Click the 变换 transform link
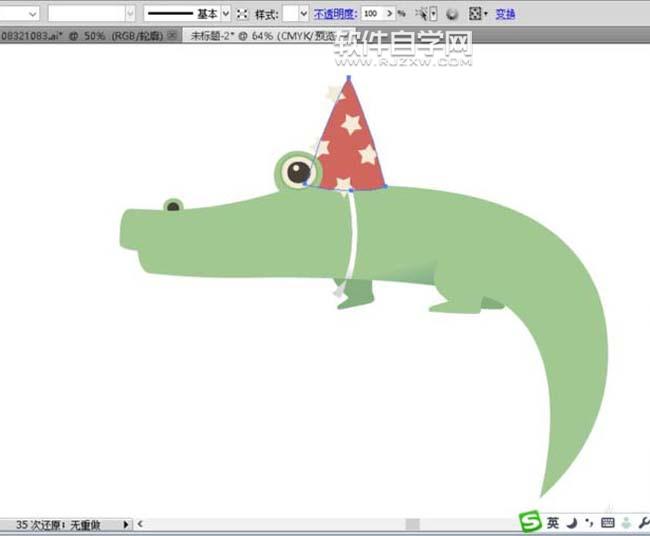The height and width of the screenshot is (536, 650). click(505, 14)
